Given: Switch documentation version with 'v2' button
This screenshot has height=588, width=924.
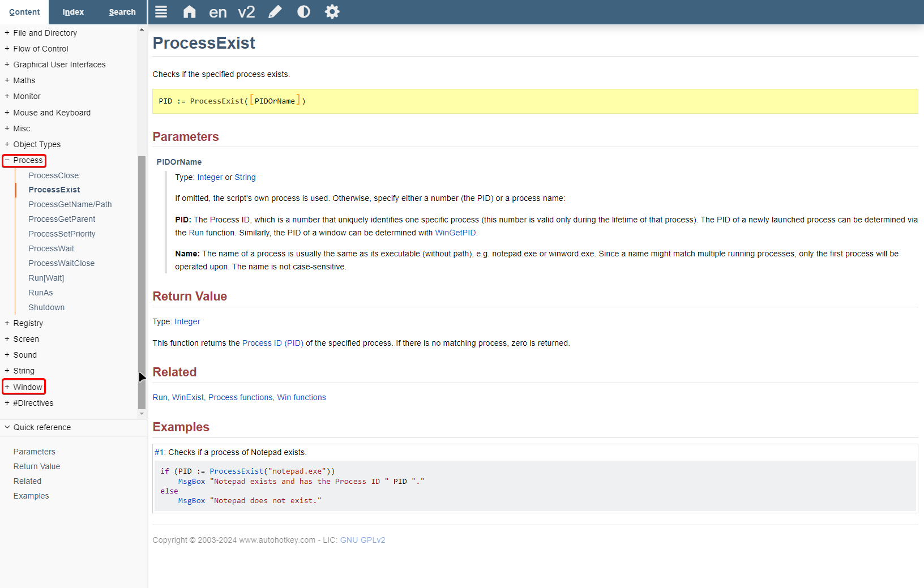Looking at the screenshot, I should [246, 12].
